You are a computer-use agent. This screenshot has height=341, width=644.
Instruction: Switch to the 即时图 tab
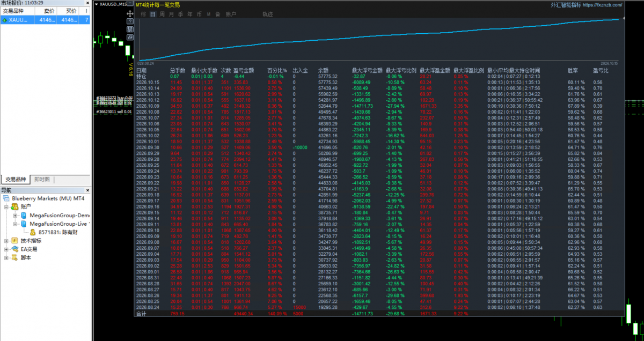(x=41, y=180)
